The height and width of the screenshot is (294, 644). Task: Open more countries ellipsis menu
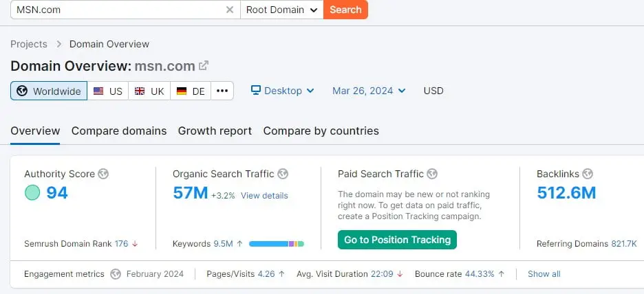222,91
